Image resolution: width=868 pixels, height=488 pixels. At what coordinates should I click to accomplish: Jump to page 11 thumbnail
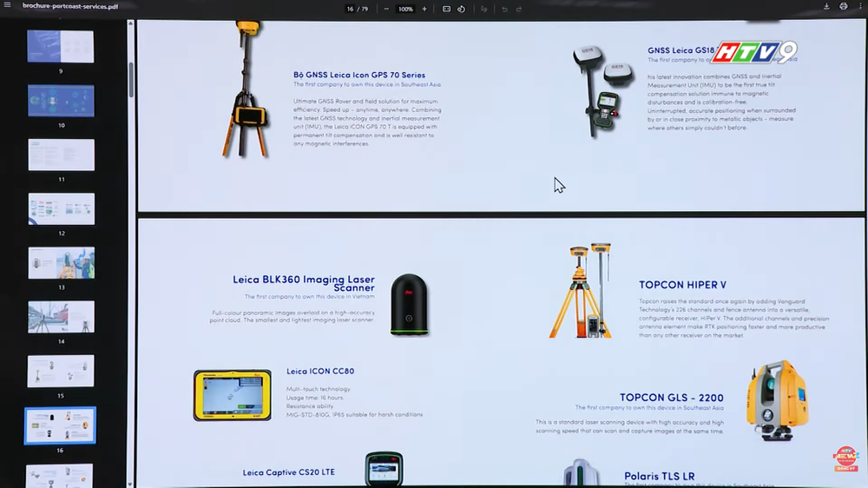[61, 155]
